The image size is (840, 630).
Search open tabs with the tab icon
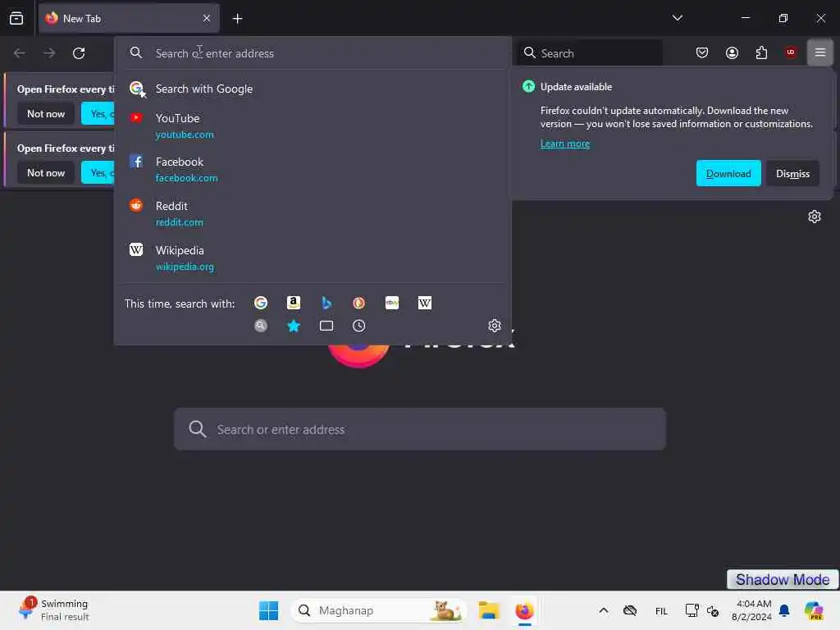[x=326, y=326]
